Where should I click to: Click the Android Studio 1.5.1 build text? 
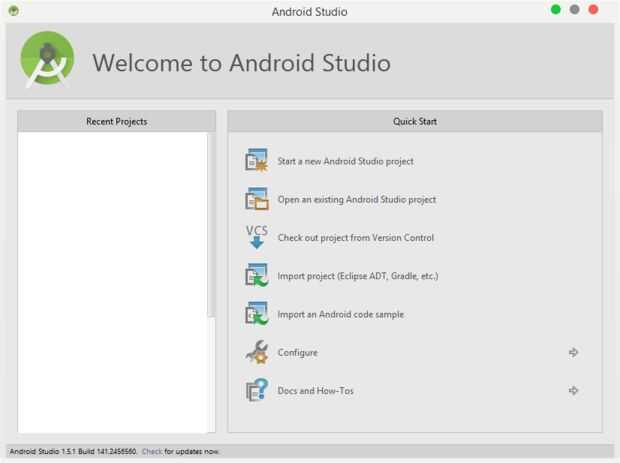tap(73, 452)
